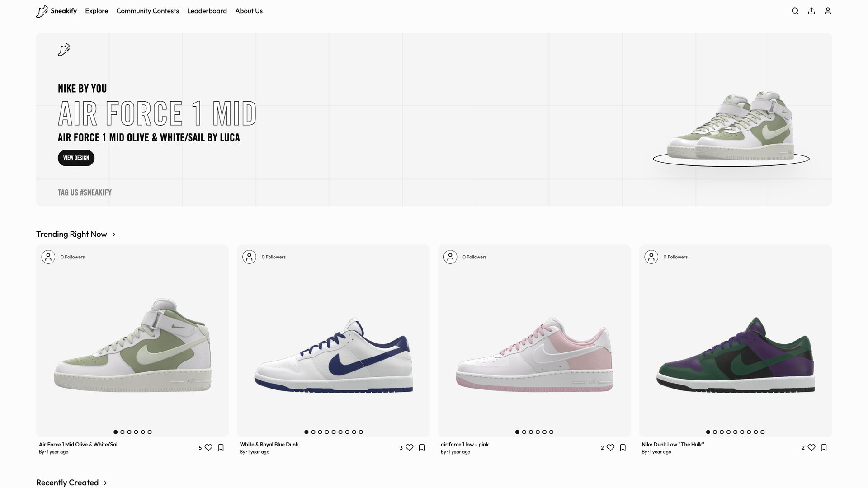The height and width of the screenshot is (488, 868).
Task: Like the Air Force 1 Mid Olive design
Action: click(x=208, y=447)
